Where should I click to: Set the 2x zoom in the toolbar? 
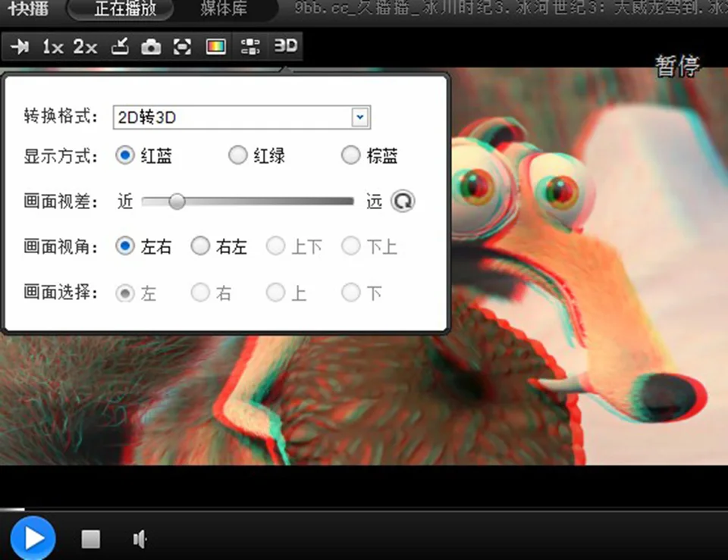pyautogui.click(x=86, y=46)
